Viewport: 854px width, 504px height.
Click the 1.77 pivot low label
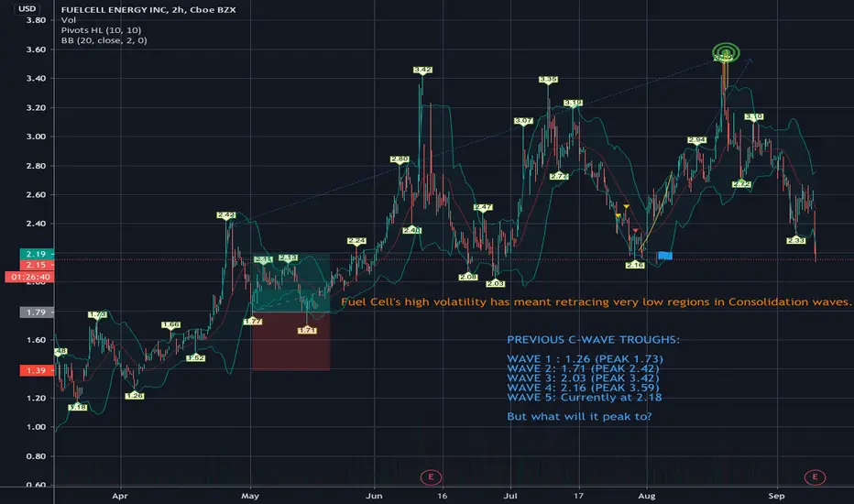[x=253, y=322]
